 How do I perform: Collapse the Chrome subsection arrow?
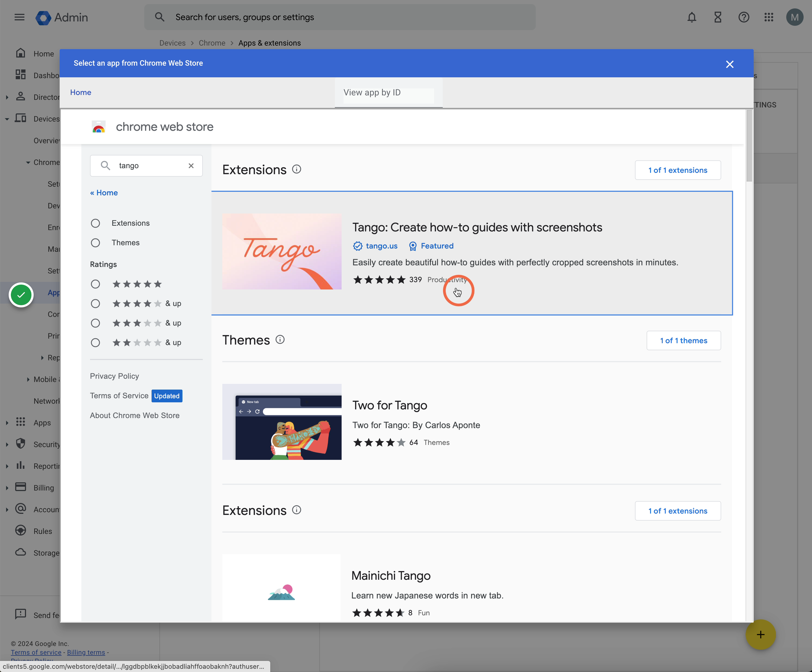click(x=28, y=163)
